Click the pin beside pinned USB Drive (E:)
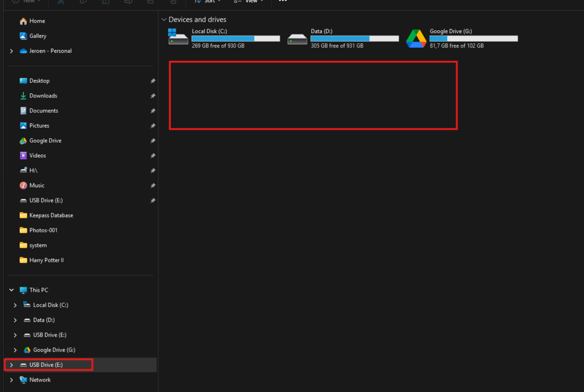Image resolution: width=584 pixels, height=392 pixels. 152,200
